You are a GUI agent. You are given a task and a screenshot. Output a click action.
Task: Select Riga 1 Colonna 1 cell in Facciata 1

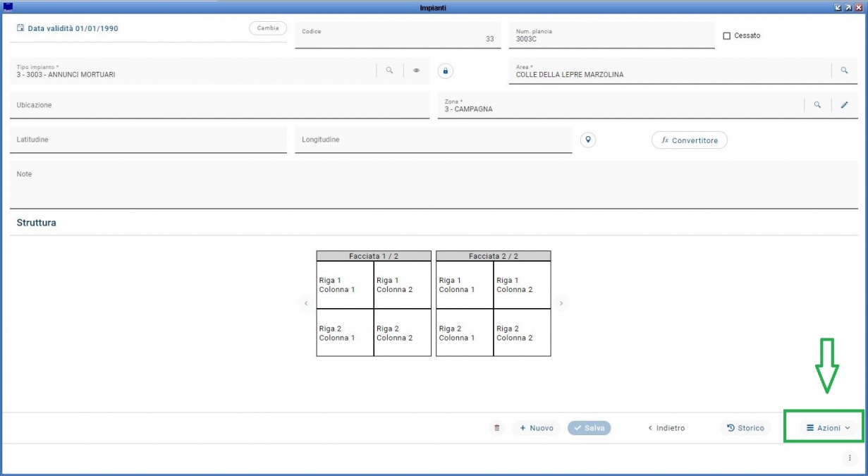tap(344, 285)
